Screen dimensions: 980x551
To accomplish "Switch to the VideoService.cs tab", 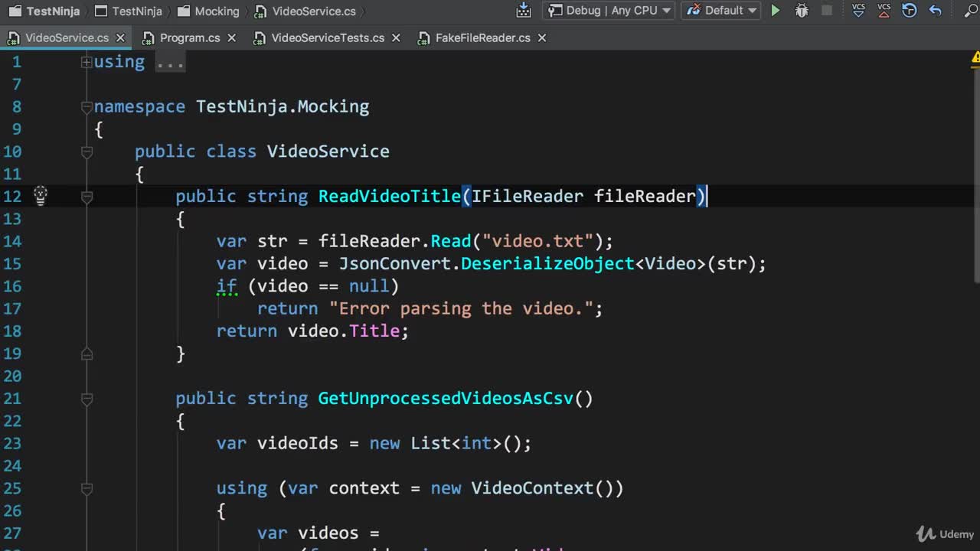I will 67,37.
